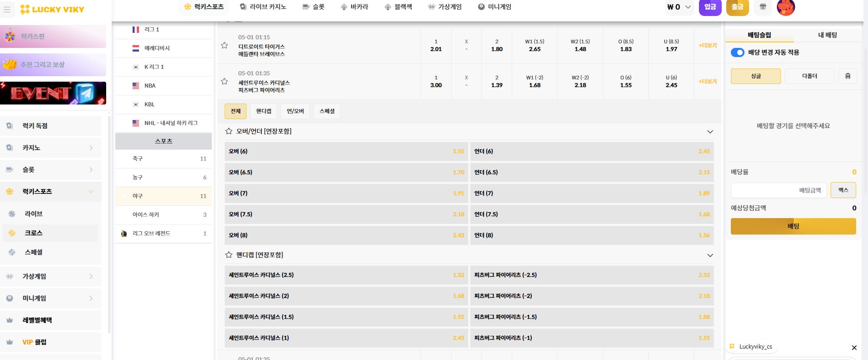Image resolution: width=868 pixels, height=360 pixels.
Task: Click the yellow 배팅 button
Action: (x=793, y=226)
